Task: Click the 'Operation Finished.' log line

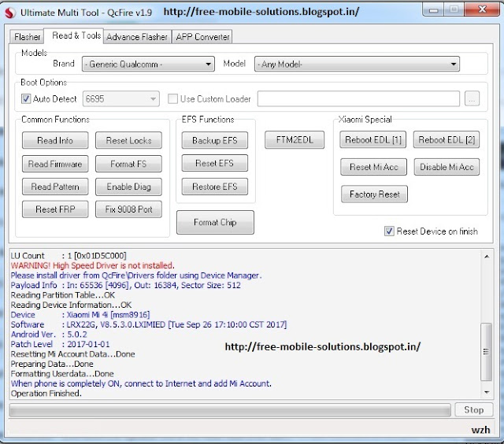Action: tap(46, 394)
